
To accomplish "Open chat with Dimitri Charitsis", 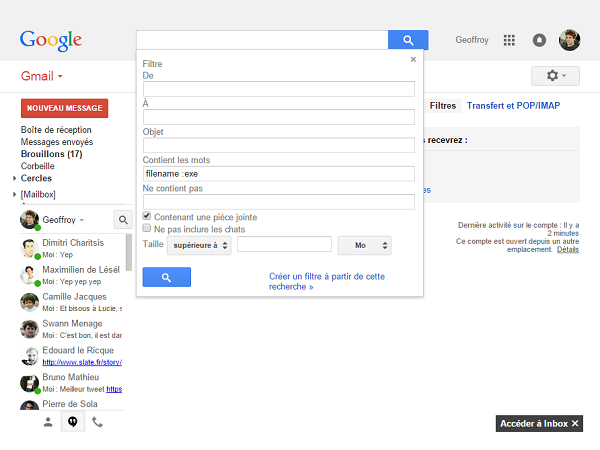I will 73,248.
